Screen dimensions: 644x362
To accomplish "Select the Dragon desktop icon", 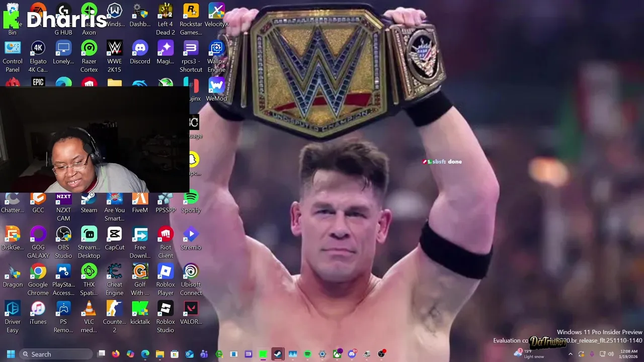I will click(13, 276).
